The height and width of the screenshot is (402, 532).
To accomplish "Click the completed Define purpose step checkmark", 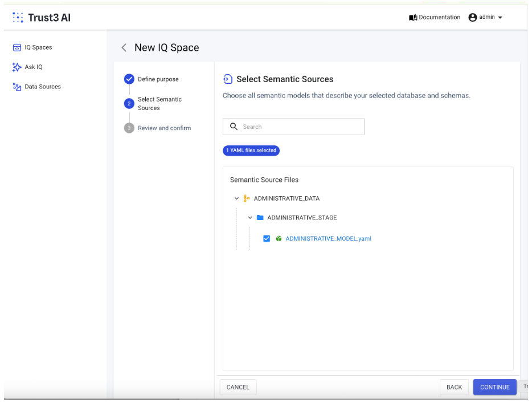I will tap(129, 79).
